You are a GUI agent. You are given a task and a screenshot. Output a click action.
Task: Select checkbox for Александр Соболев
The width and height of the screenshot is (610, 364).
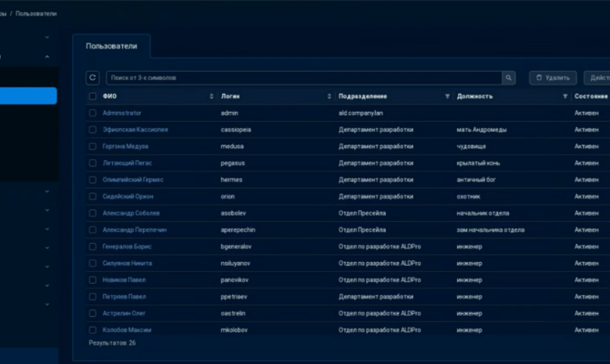(93, 213)
